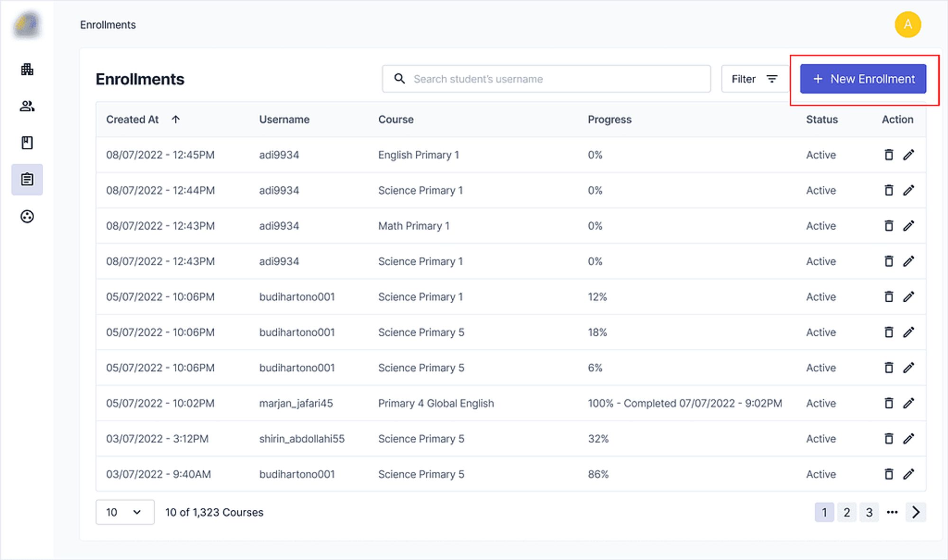948x560 pixels.
Task: Delete the 08/07/2022 12:43PM Science enrollment
Action: coord(889,261)
